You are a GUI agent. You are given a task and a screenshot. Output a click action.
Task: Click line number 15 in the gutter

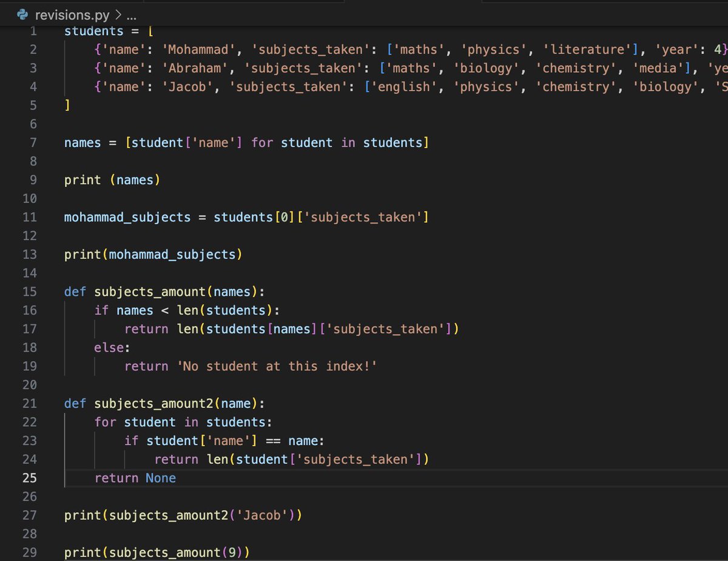pos(30,291)
